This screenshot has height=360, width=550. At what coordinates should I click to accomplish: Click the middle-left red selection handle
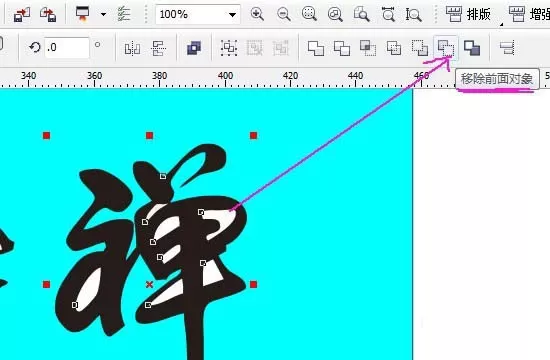click(46, 284)
